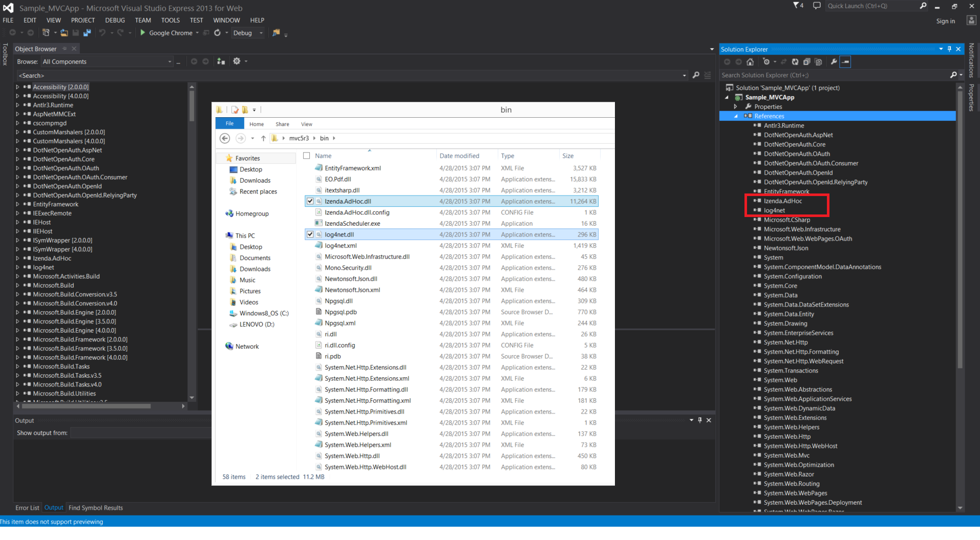
Task: Switch to the Error List tab
Action: tap(27, 508)
